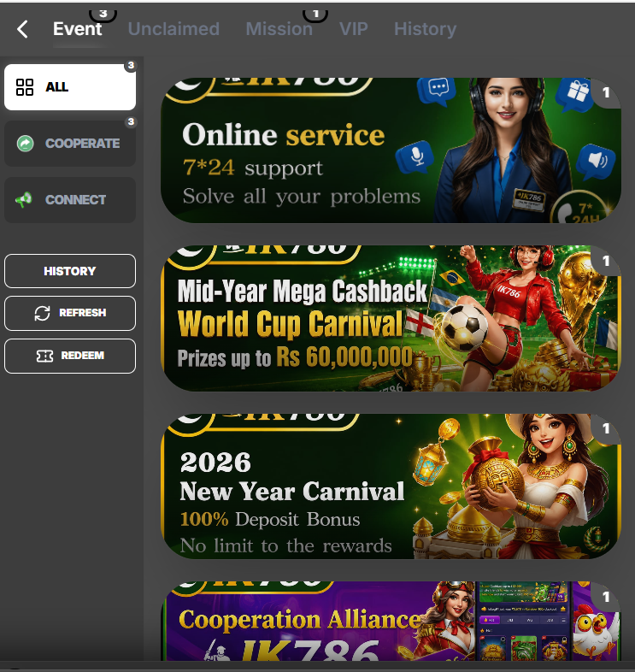The image size is (635, 672).
Task: Open the VIP tab
Action: [x=354, y=29]
